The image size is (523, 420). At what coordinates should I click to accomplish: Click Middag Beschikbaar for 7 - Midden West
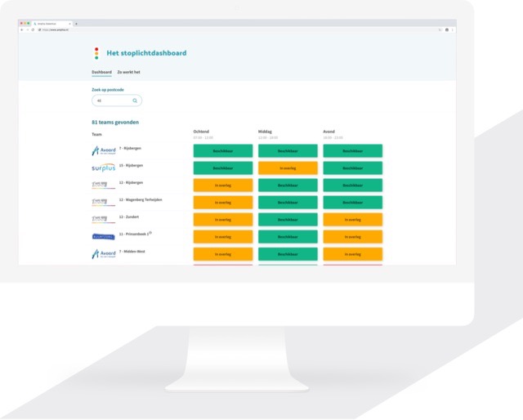[x=288, y=254]
